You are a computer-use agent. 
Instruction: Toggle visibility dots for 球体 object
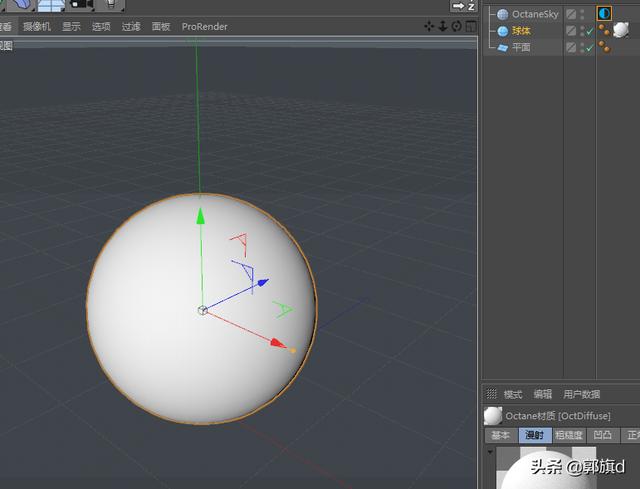coord(582,31)
